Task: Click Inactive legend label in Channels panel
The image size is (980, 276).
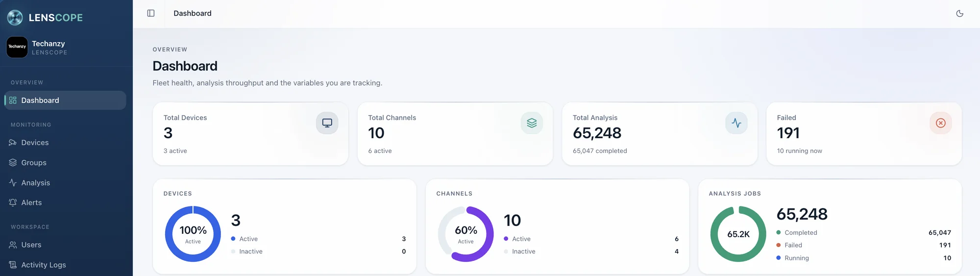Action: point(524,251)
